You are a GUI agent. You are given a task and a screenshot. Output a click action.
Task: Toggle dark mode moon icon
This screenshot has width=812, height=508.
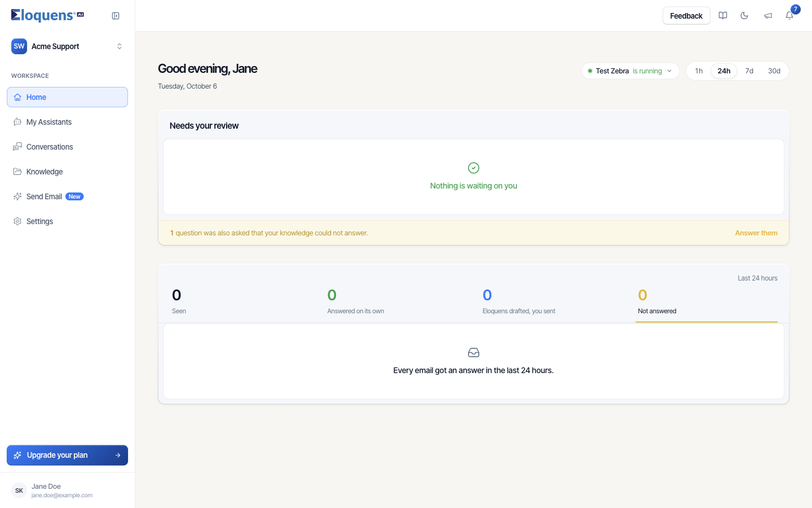744,16
